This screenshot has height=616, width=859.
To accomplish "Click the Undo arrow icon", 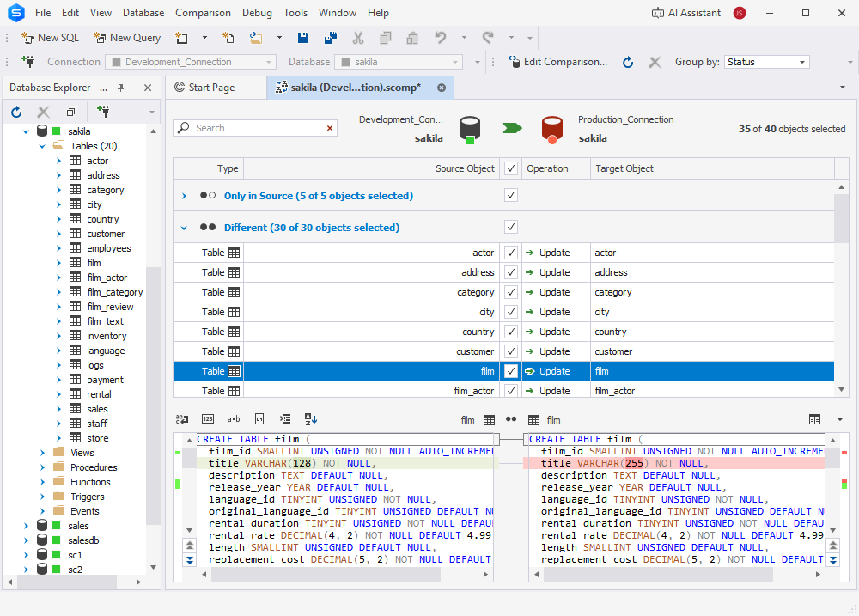I will 441,38.
